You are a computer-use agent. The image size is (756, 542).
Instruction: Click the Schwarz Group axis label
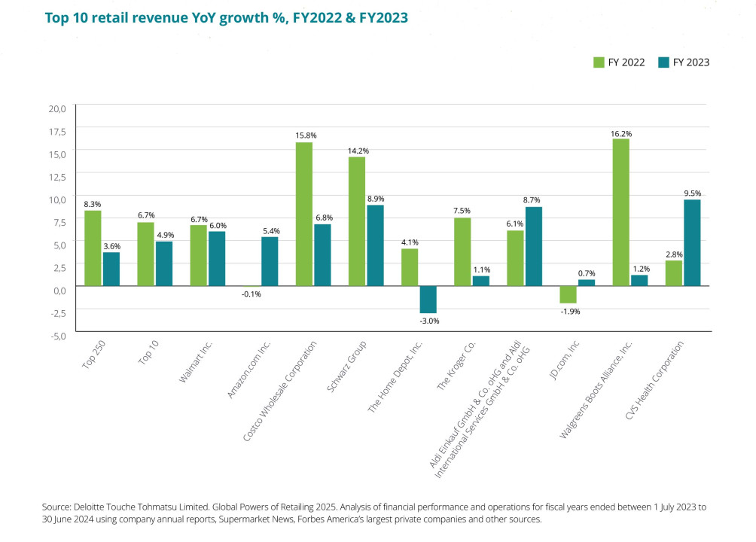click(346, 366)
